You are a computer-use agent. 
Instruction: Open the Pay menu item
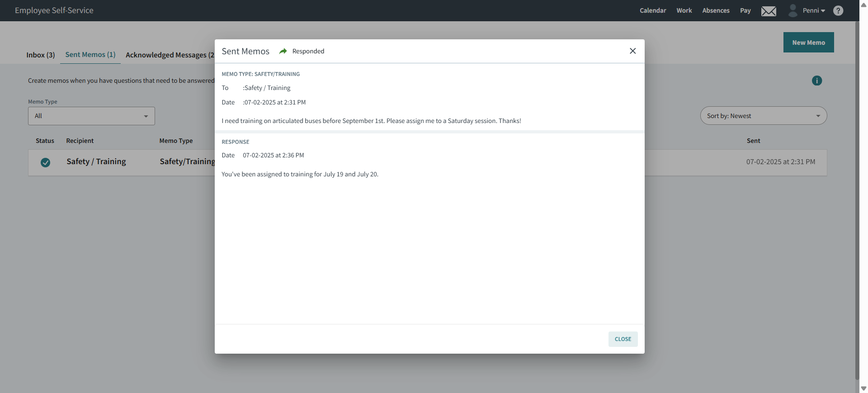coord(745,10)
